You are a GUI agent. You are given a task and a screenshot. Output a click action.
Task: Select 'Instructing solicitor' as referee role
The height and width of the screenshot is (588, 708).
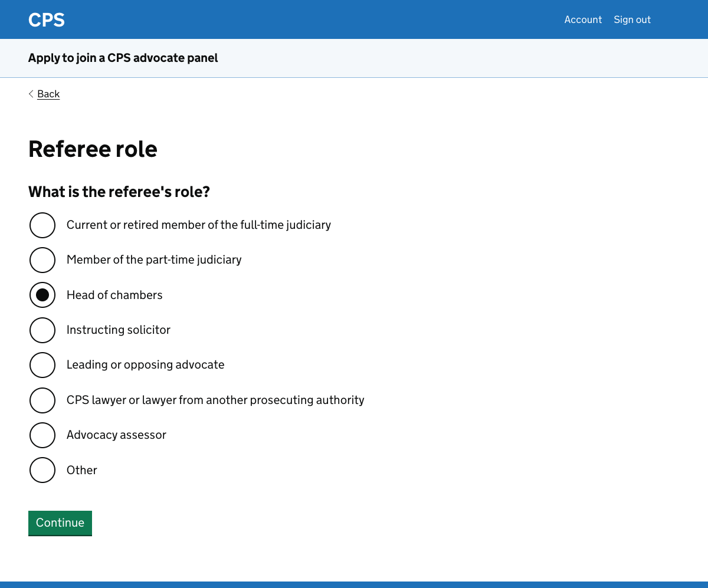(x=42, y=330)
